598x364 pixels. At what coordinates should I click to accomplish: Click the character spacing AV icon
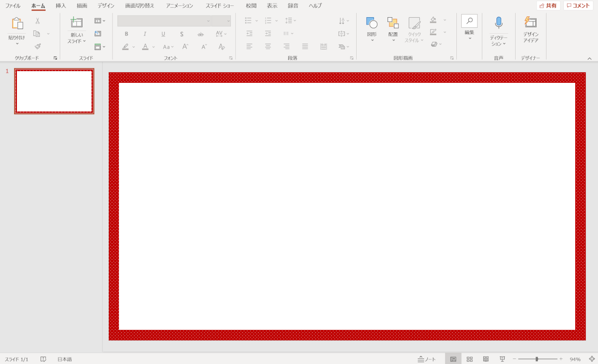point(219,34)
